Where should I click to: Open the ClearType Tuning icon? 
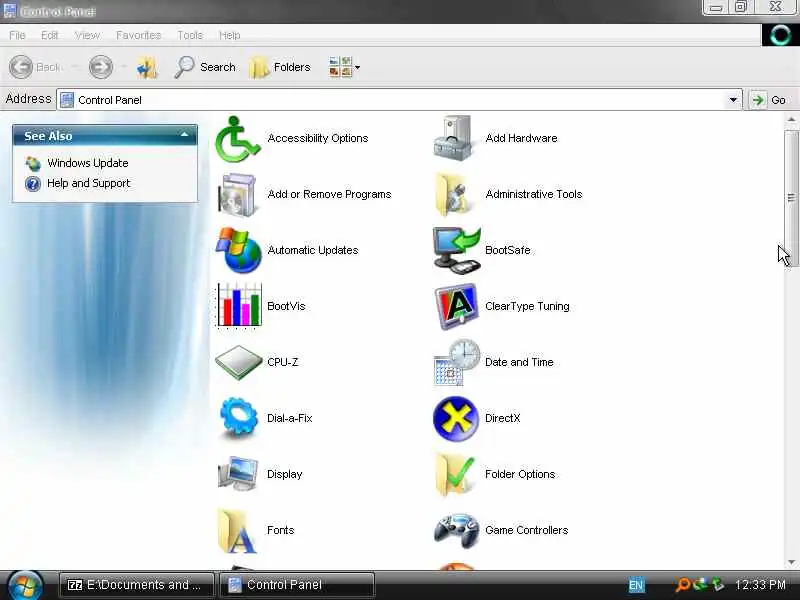click(x=456, y=306)
